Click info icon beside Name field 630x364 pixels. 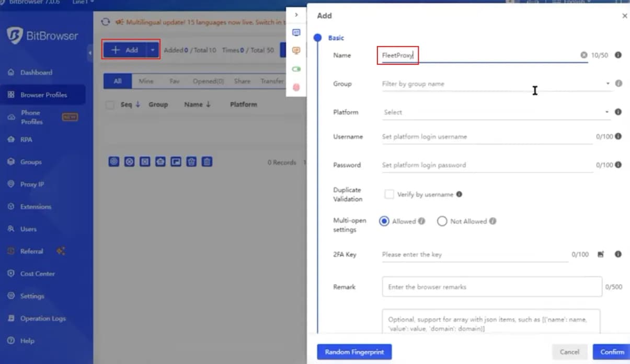(618, 55)
